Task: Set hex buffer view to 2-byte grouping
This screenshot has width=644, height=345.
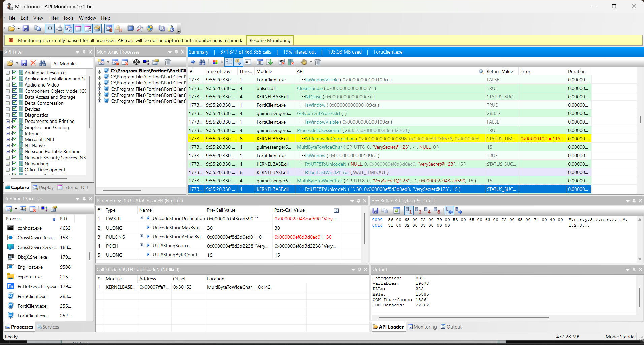Action: pyautogui.click(x=418, y=211)
